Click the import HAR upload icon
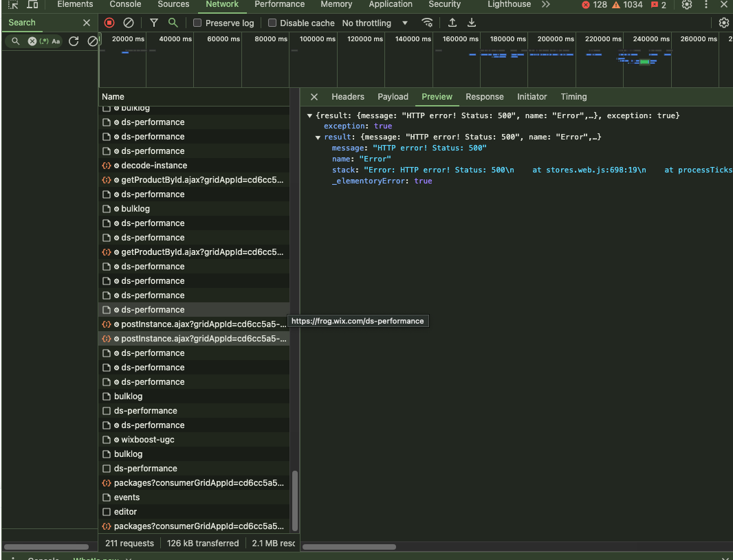This screenshot has width=733, height=560. click(x=452, y=23)
